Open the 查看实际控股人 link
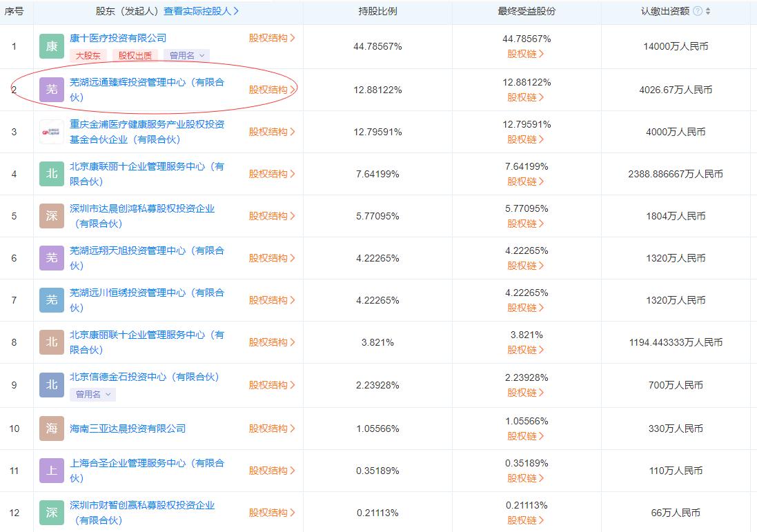Viewport: 757px width, 532px height. 198,11
